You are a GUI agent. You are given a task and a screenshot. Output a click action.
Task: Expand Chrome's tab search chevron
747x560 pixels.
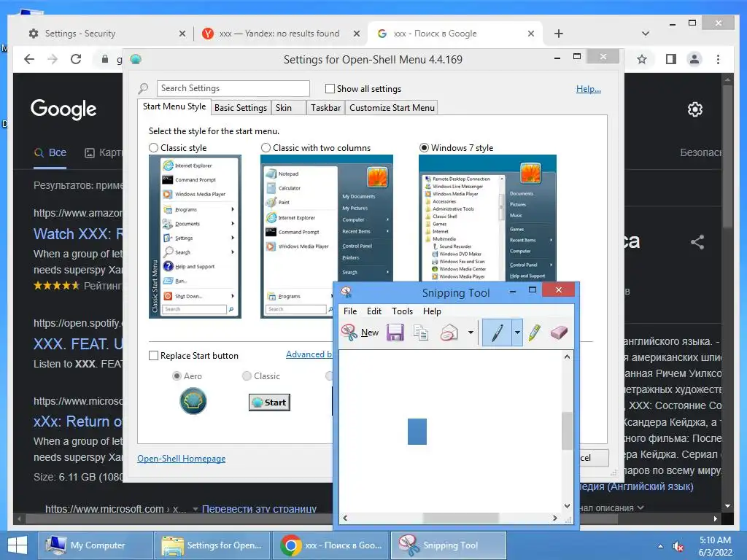[x=646, y=34]
